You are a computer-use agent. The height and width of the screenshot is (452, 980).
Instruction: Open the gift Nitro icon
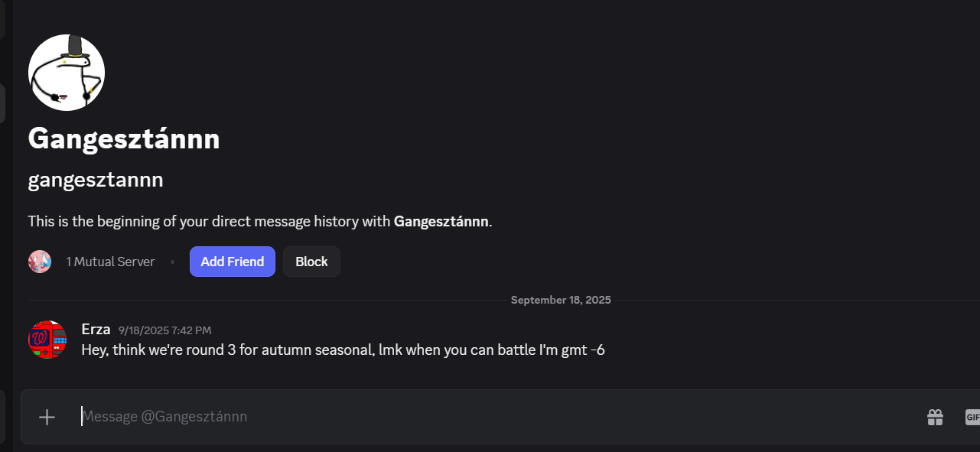click(x=935, y=417)
